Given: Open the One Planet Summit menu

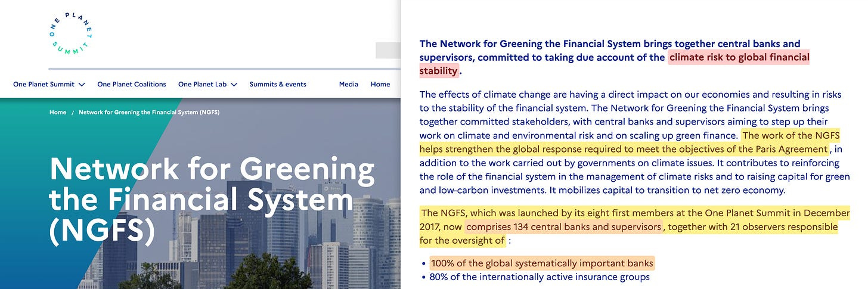Looking at the screenshot, I should click(48, 85).
